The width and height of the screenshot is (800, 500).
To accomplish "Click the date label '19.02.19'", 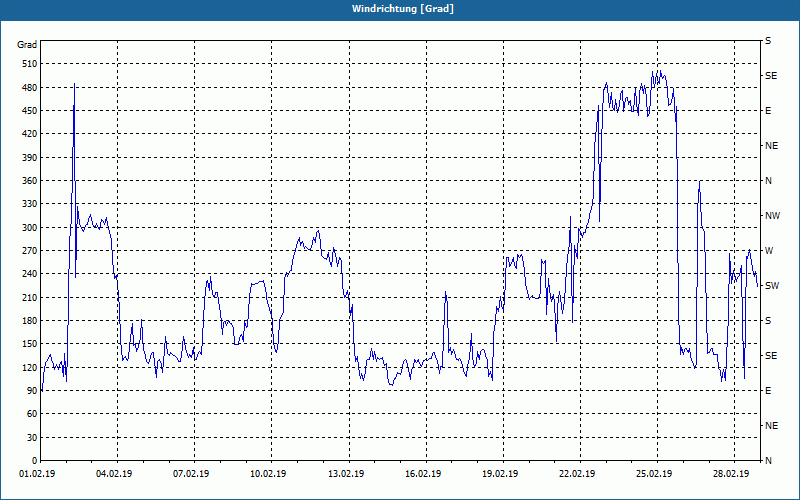I will coord(500,474).
